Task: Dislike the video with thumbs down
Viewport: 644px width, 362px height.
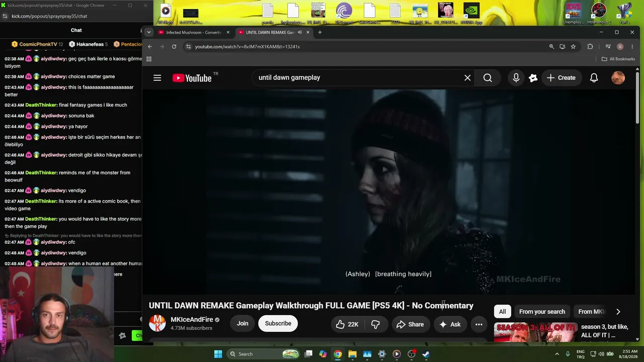Action: coord(375,324)
